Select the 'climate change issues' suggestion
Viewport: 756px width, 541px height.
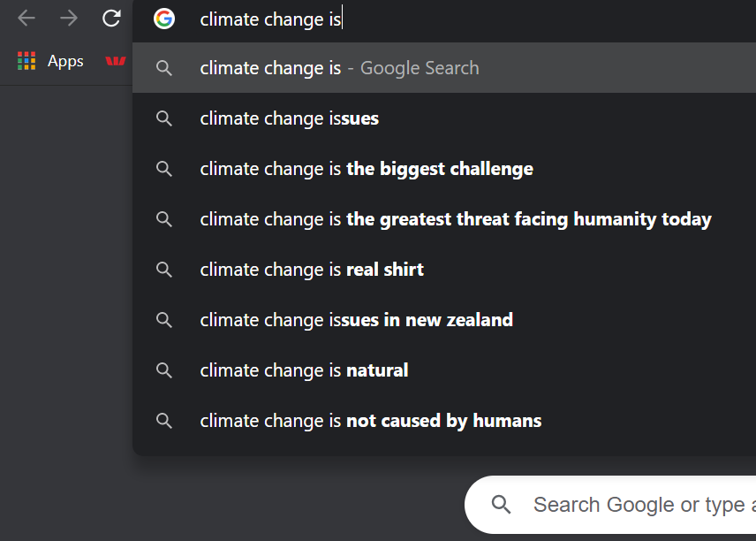point(444,118)
